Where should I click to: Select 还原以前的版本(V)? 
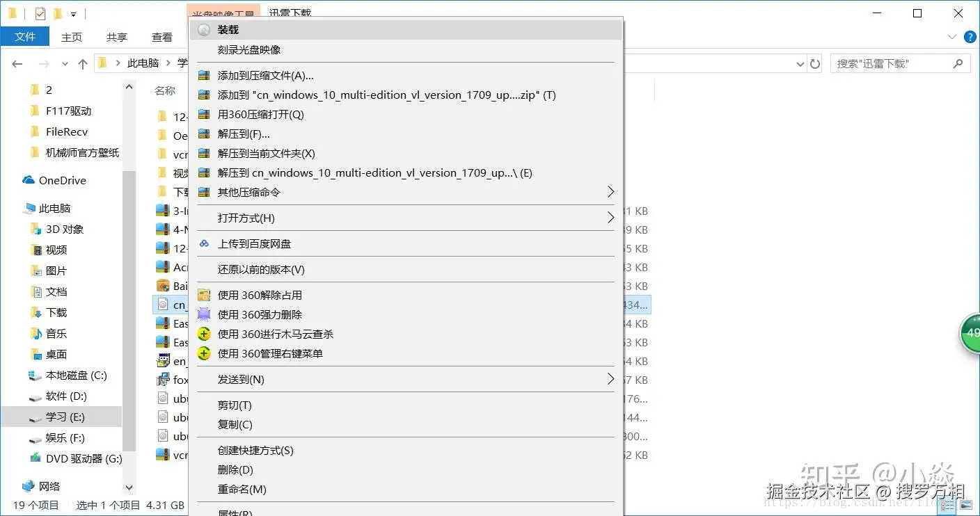[x=406, y=270]
